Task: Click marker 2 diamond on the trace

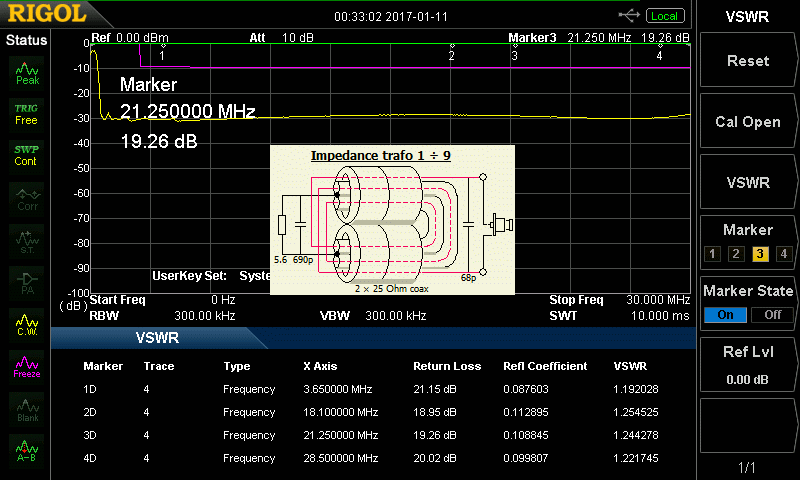Action: (452, 47)
